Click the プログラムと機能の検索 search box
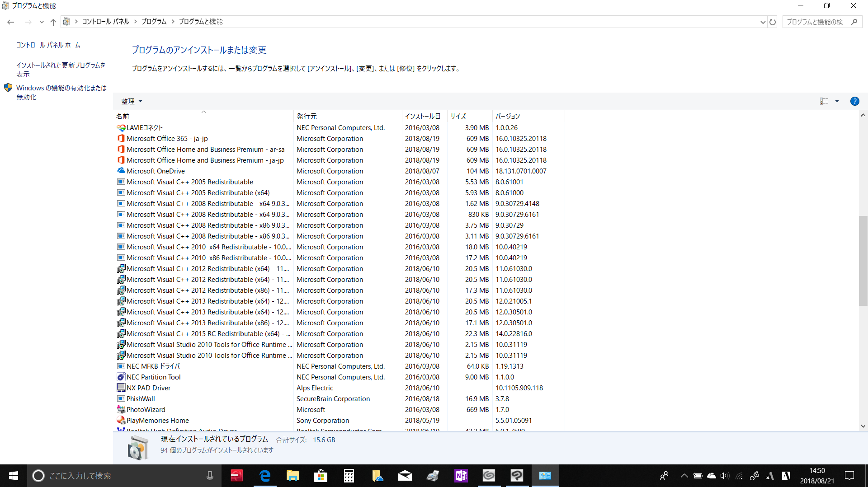Image resolution: width=868 pixels, height=487 pixels. click(x=822, y=22)
